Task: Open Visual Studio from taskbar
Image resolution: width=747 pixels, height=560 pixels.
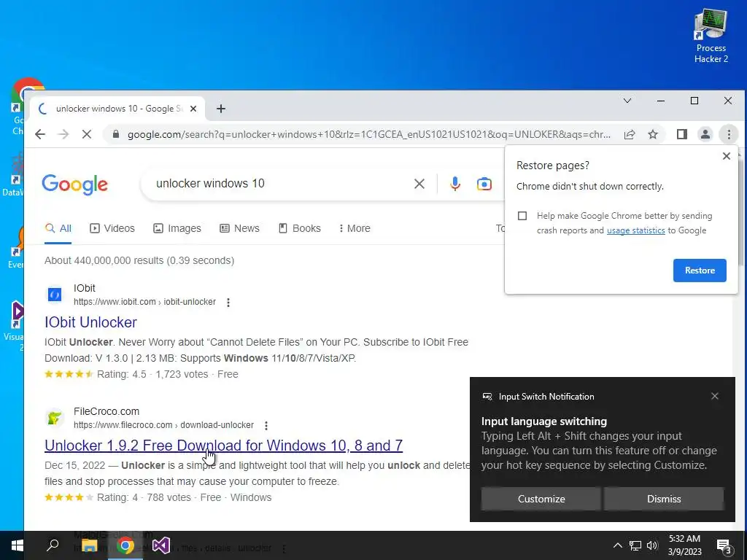Action: click(x=161, y=545)
